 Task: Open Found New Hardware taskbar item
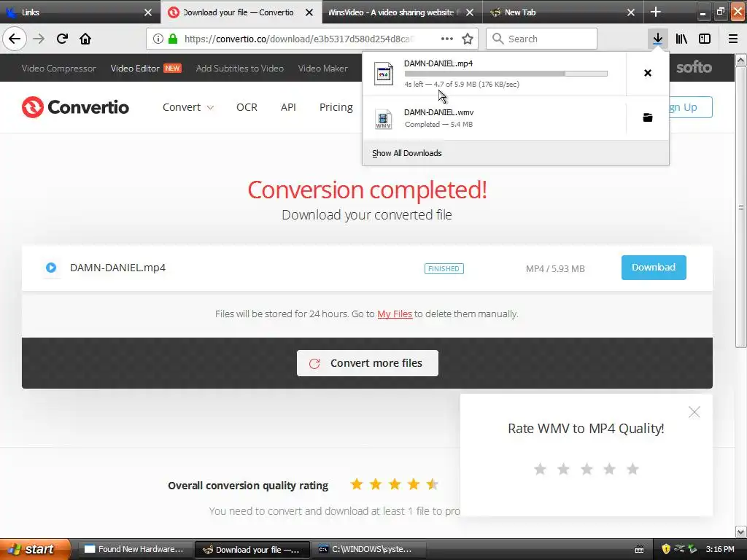[x=135, y=549]
